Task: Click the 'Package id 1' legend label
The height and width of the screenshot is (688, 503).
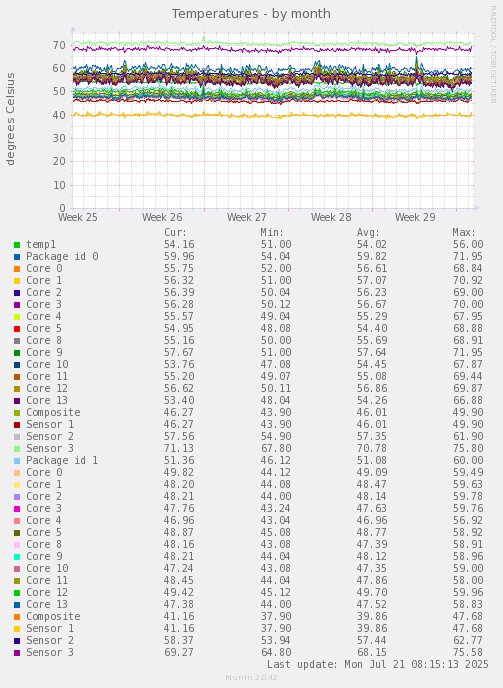Action: click(62, 460)
